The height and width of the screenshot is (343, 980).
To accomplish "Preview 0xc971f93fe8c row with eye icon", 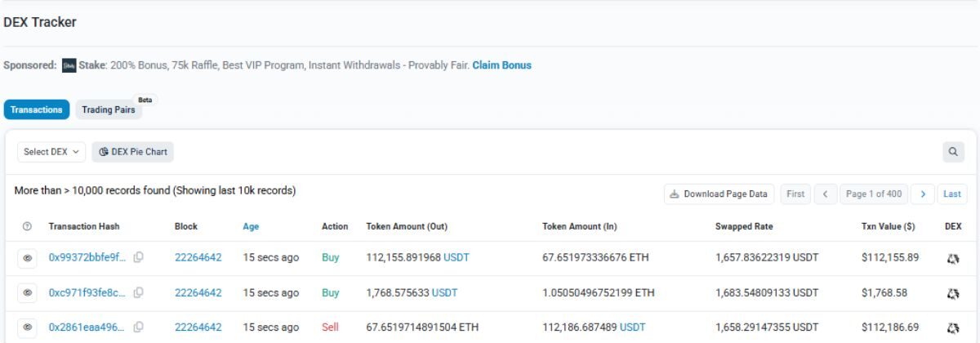I will [x=27, y=292].
